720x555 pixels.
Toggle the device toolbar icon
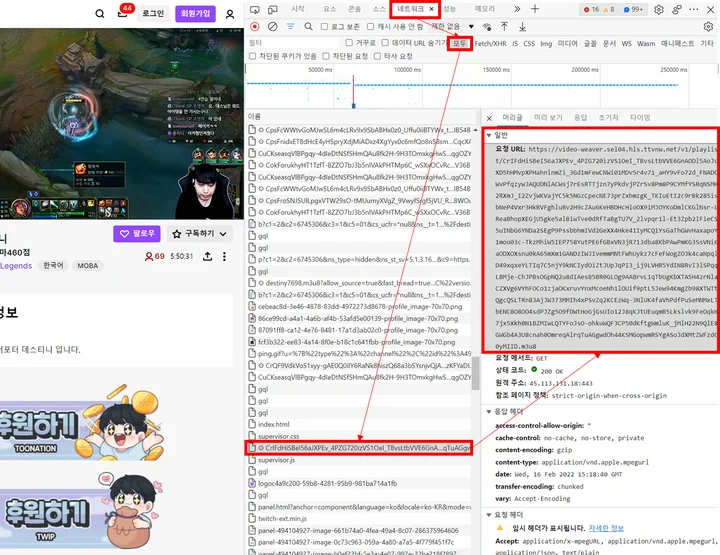[272, 9]
